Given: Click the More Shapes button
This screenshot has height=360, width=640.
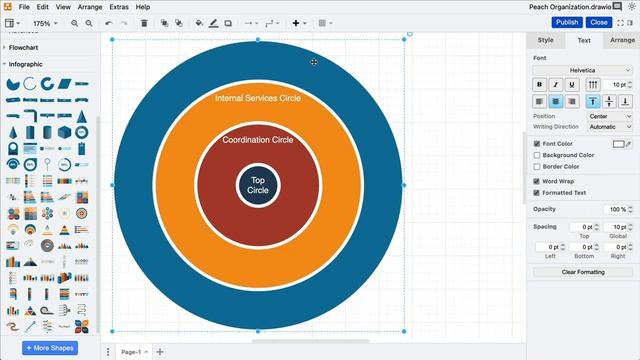Looking at the screenshot, I should pyautogui.click(x=50, y=348).
